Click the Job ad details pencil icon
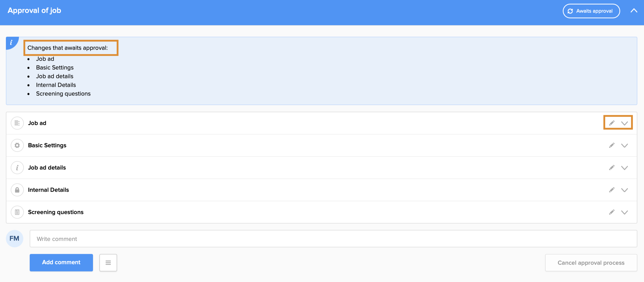Image resolution: width=644 pixels, height=282 pixels. tap(611, 168)
